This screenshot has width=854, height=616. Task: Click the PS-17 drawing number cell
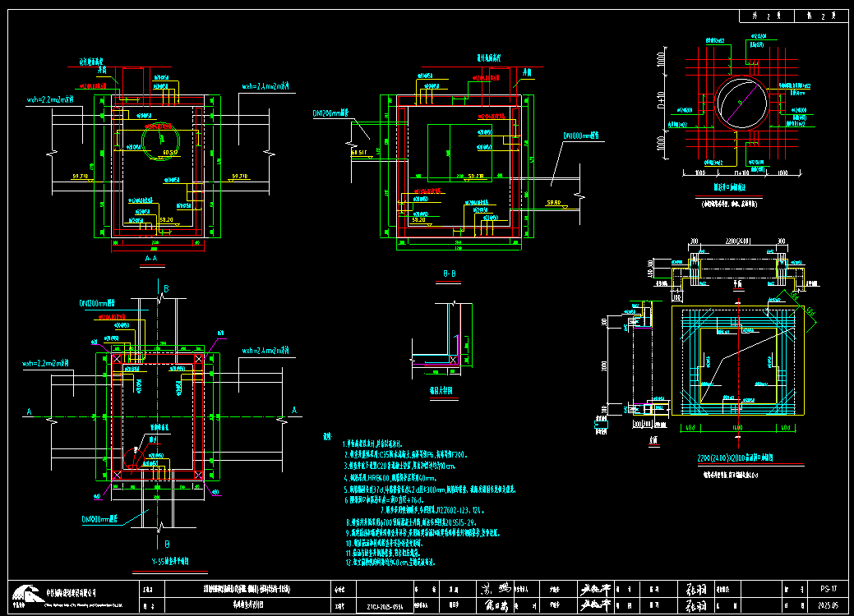829,589
